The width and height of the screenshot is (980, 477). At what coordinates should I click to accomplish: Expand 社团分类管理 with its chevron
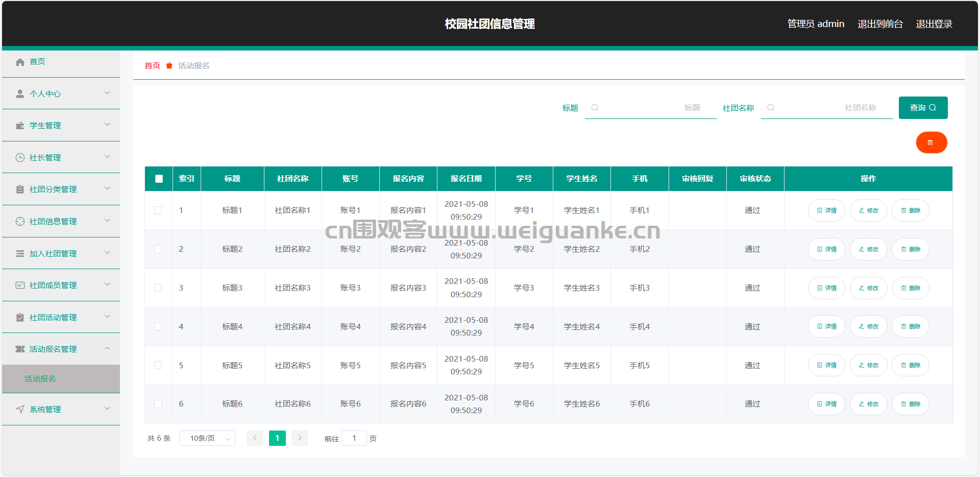point(107,188)
